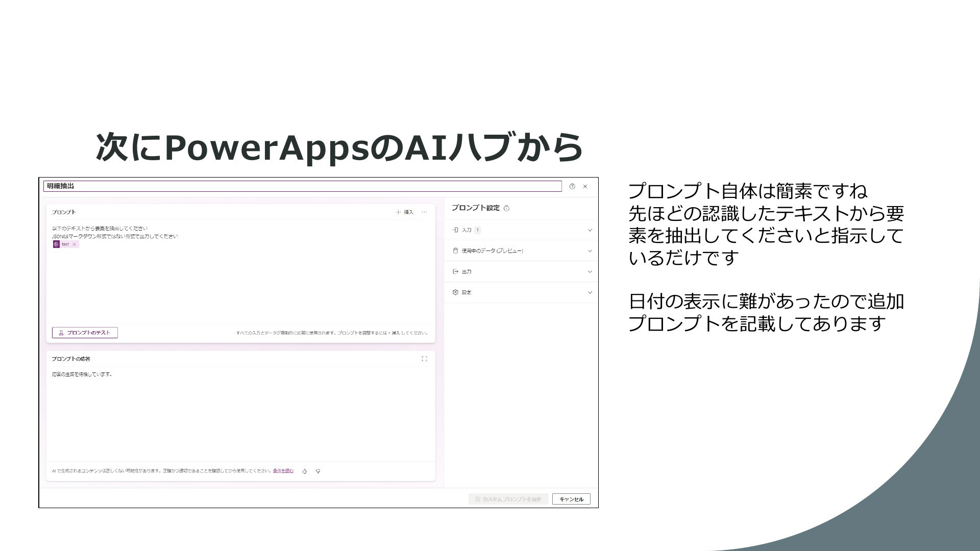This screenshot has width=980, height=551.
Task: Click the プロンプト設定 info icon
Action: pyautogui.click(x=506, y=208)
